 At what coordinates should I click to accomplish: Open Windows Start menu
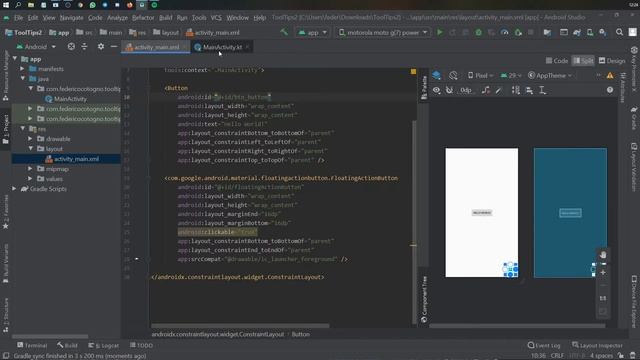tap(6, 5)
